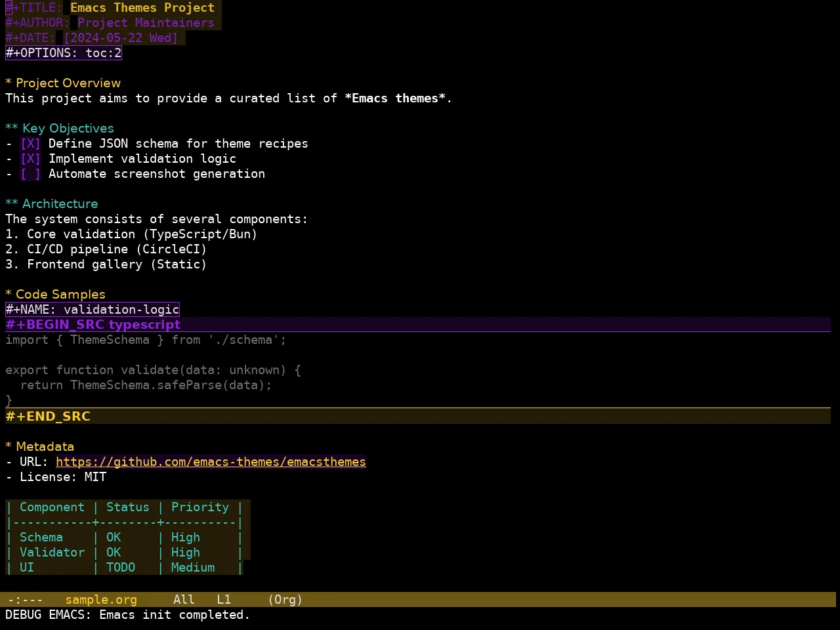Click list item CI/CD pipeline (CircleCI)
840x630 pixels.
click(x=106, y=249)
